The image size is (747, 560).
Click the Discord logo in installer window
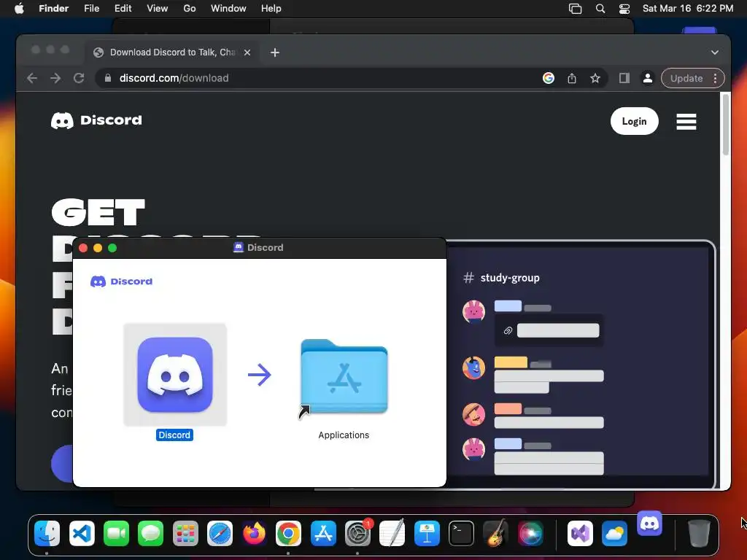pos(122,281)
